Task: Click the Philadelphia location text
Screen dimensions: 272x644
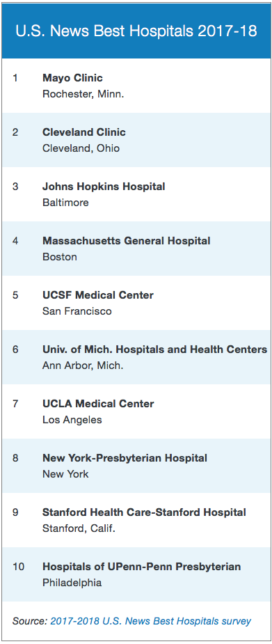Action: tap(72, 583)
